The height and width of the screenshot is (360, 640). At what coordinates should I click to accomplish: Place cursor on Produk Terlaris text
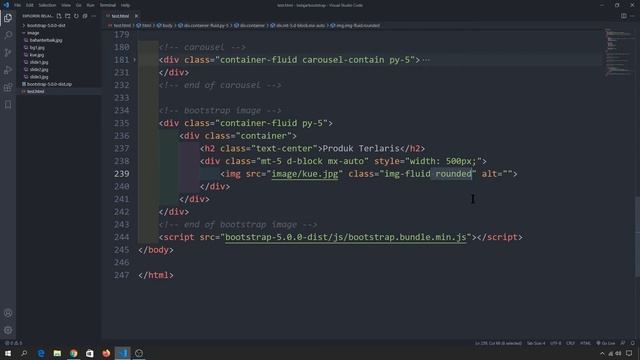pyautogui.click(x=361, y=149)
